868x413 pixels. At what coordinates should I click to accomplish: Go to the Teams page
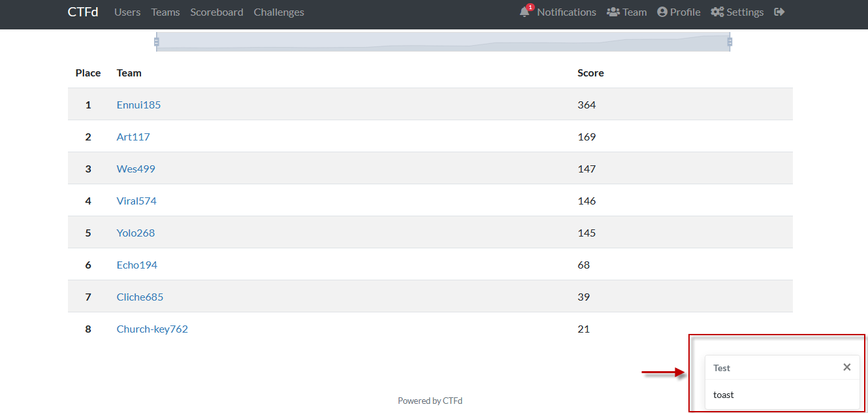[165, 12]
